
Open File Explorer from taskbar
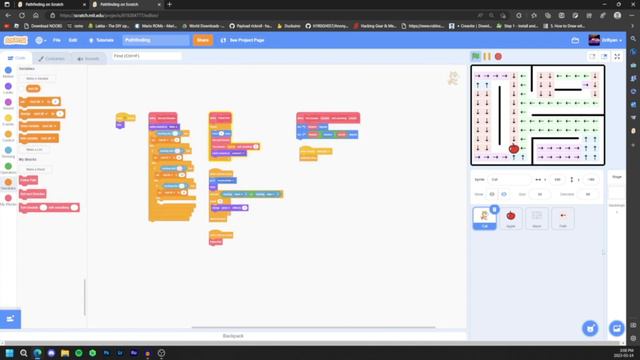click(65, 353)
